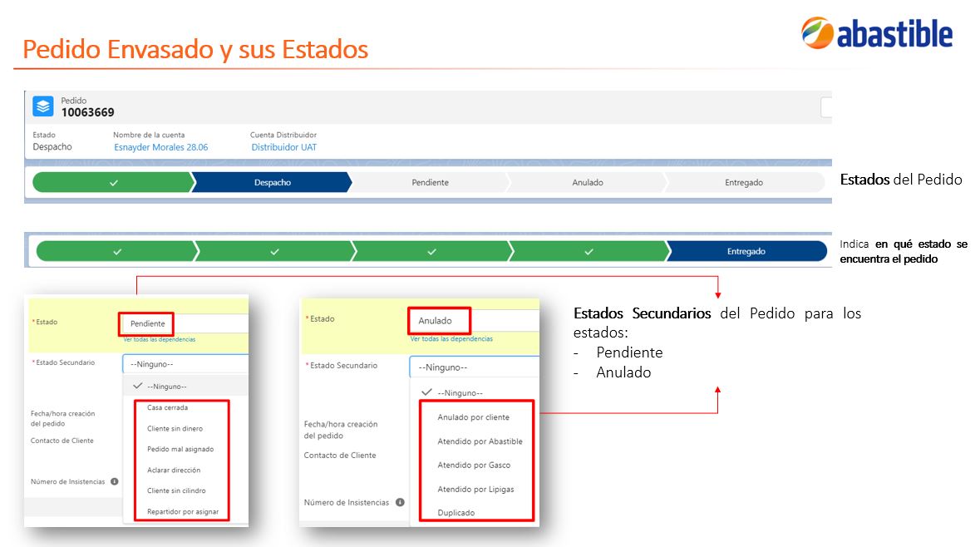Open Esnayder Morales 28.06 account link
The image size is (980, 547).
pyautogui.click(x=160, y=147)
